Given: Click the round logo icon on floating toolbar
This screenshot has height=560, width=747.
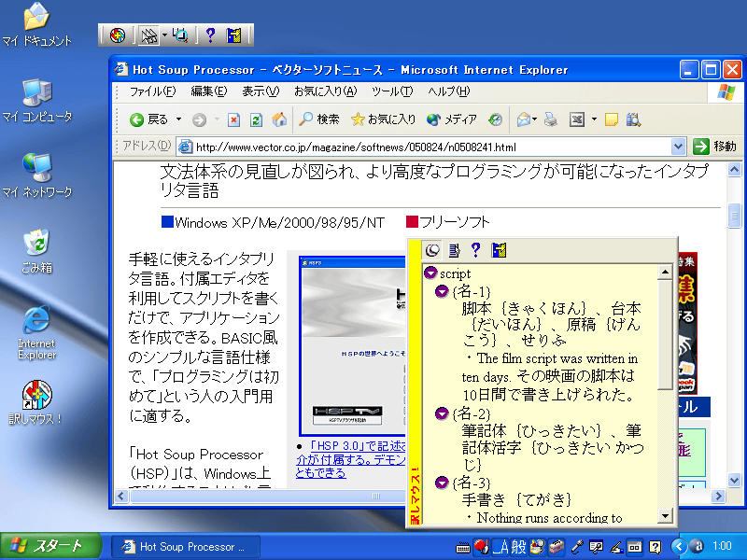Looking at the screenshot, I should pos(118,35).
